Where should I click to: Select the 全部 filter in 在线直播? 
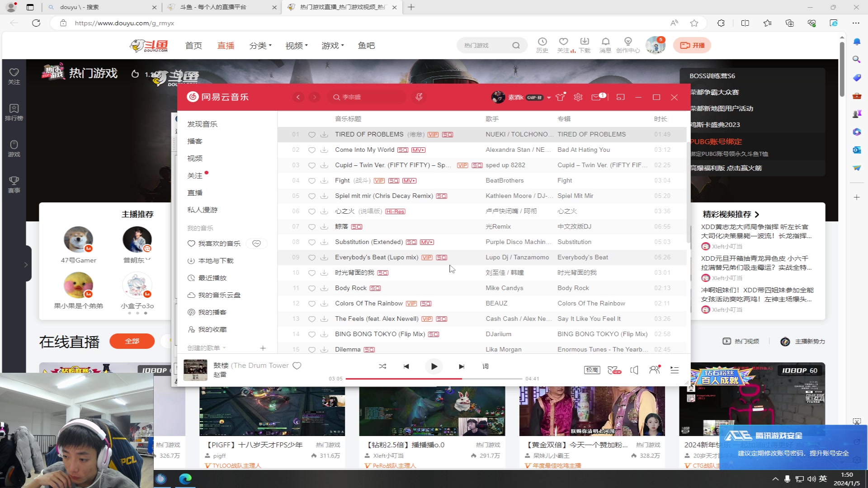[x=132, y=341]
